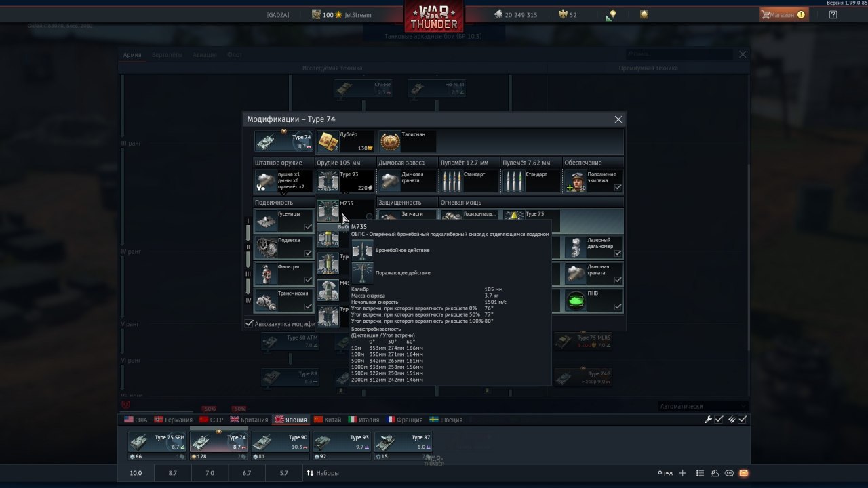868x488 pixels.
Task: Select the Китай country tab
Action: pos(328,420)
